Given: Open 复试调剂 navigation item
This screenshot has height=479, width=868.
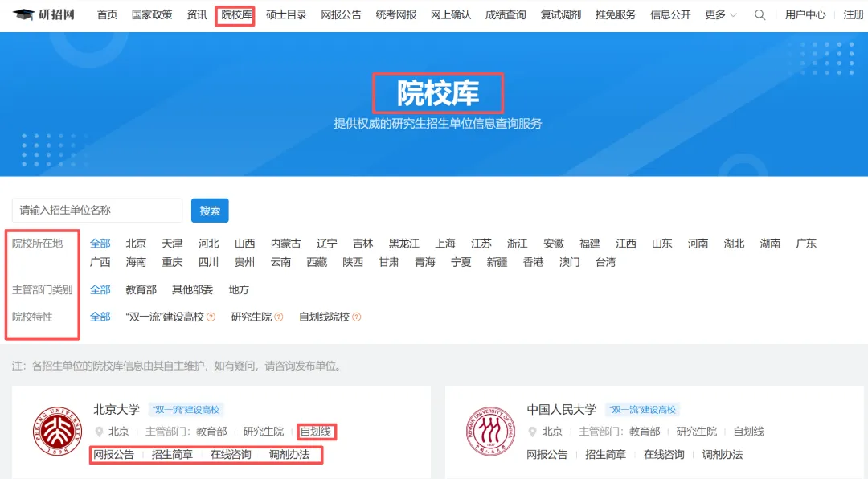Looking at the screenshot, I should pos(561,15).
